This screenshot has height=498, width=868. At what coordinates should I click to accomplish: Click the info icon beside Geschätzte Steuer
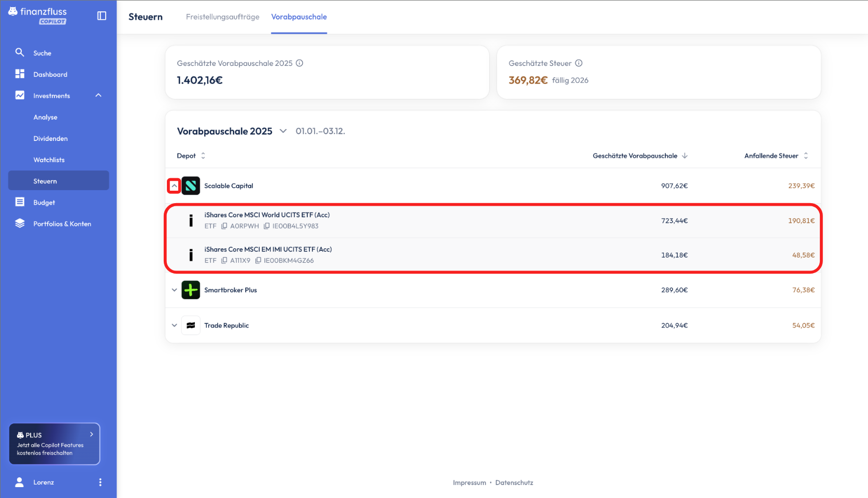[x=579, y=63]
